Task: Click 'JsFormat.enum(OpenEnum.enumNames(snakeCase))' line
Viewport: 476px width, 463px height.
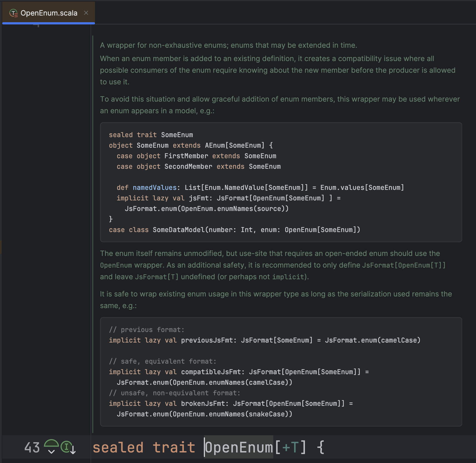Action: 204,414
